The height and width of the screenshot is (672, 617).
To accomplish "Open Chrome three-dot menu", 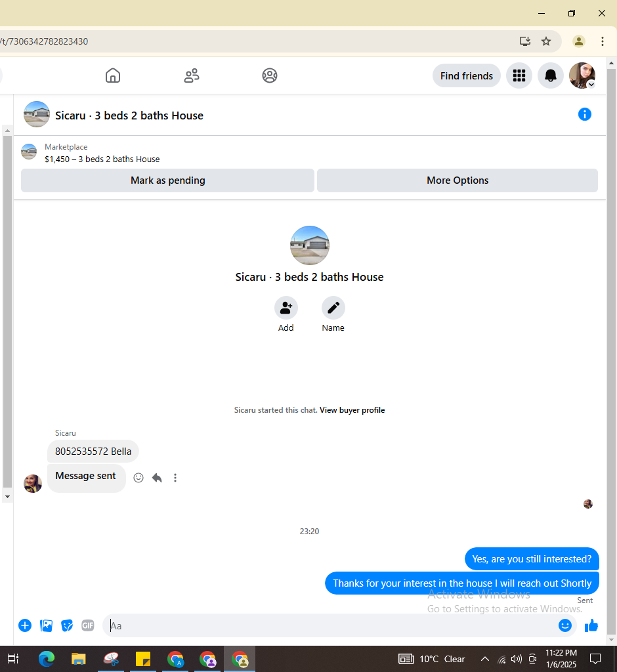I will tap(603, 41).
